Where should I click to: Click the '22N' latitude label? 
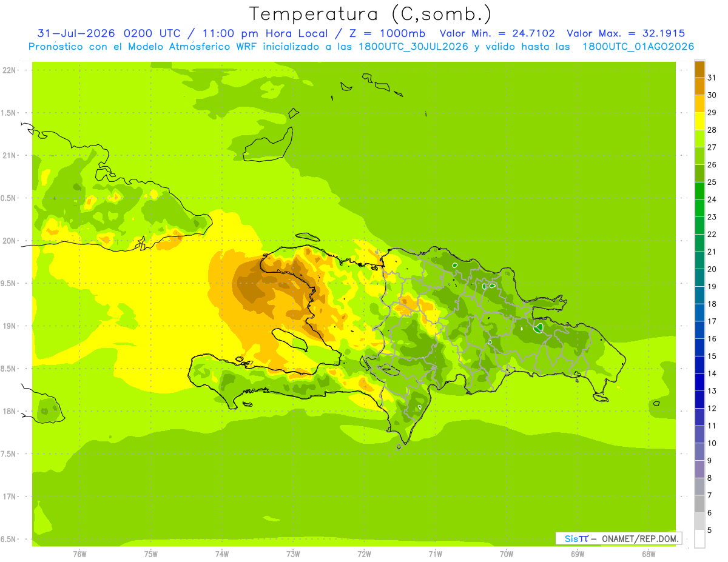tap(9, 70)
